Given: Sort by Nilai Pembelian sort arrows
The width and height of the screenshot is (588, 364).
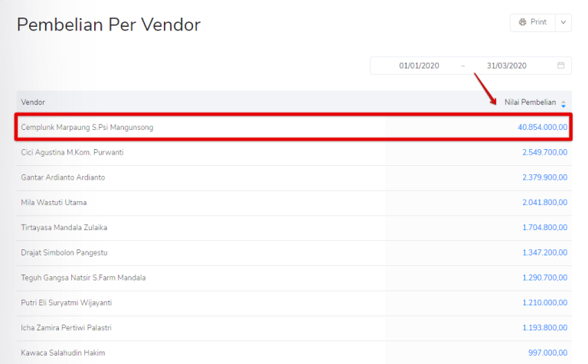Looking at the screenshot, I should pyautogui.click(x=563, y=102).
